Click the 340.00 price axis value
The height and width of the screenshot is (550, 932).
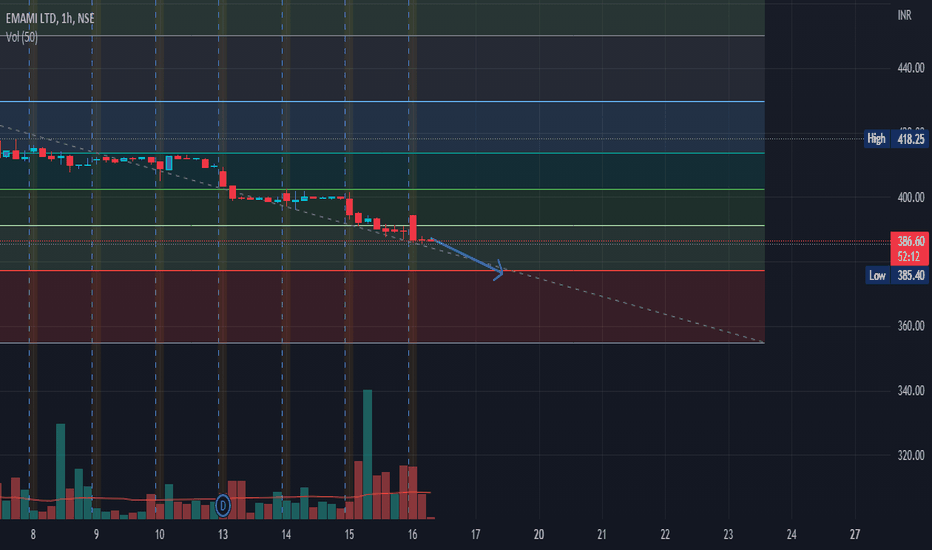click(911, 391)
